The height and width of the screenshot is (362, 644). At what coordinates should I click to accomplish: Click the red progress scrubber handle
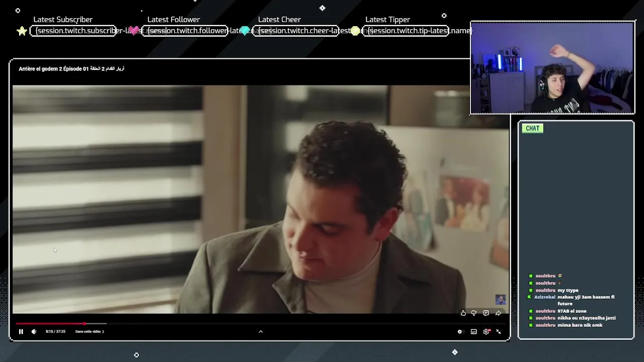[x=85, y=324]
